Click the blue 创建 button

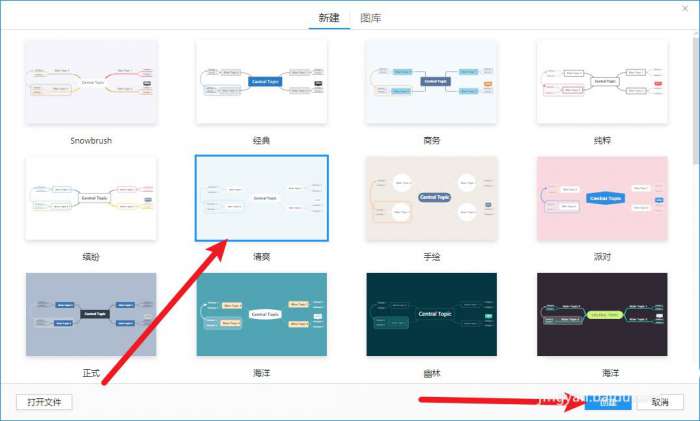608,402
